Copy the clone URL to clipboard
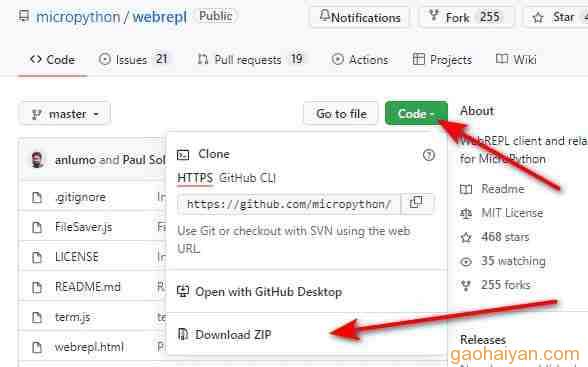 click(417, 204)
